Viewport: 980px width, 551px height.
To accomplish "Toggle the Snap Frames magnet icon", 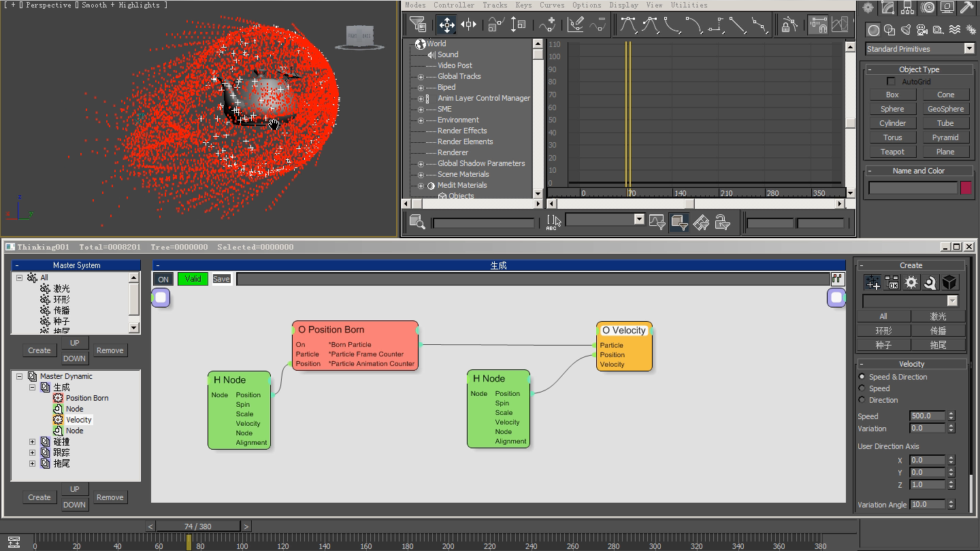I will pos(818,25).
